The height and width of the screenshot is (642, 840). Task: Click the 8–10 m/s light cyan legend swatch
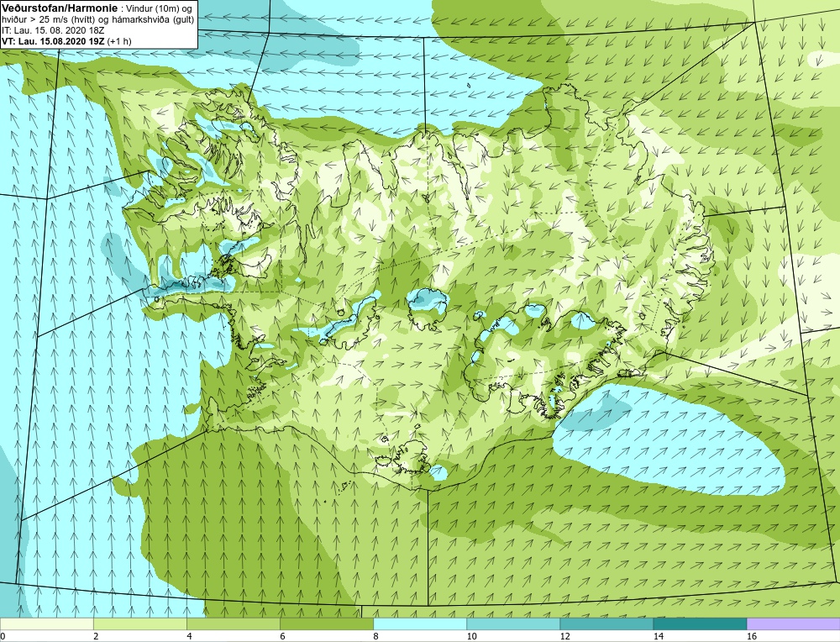coord(419,624)
